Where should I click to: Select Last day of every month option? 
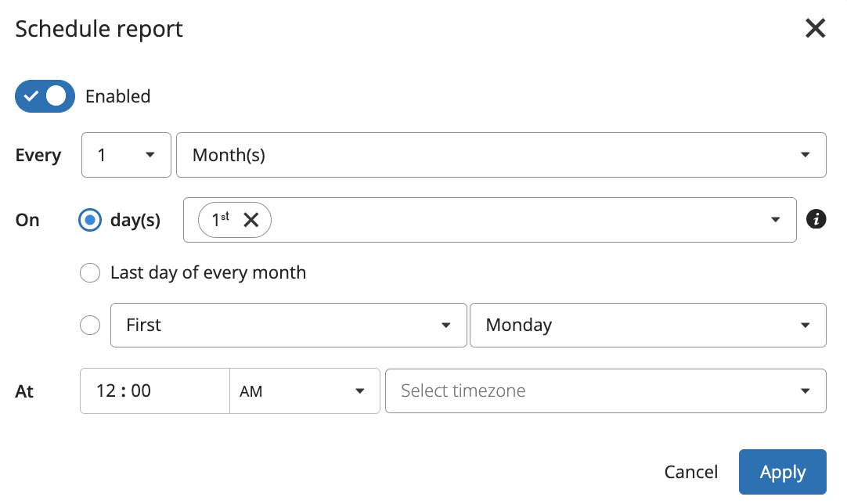pyautogui.click(x=90, y=272)
